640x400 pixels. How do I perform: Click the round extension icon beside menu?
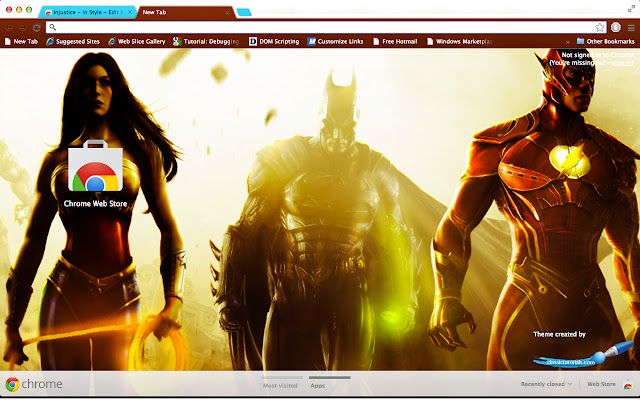[616, 27]
